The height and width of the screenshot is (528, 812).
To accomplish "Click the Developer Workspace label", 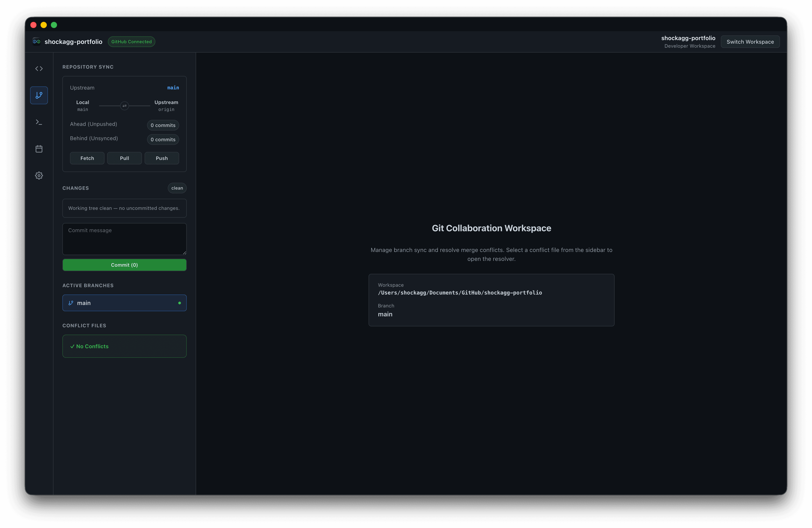I will point(689,46).
